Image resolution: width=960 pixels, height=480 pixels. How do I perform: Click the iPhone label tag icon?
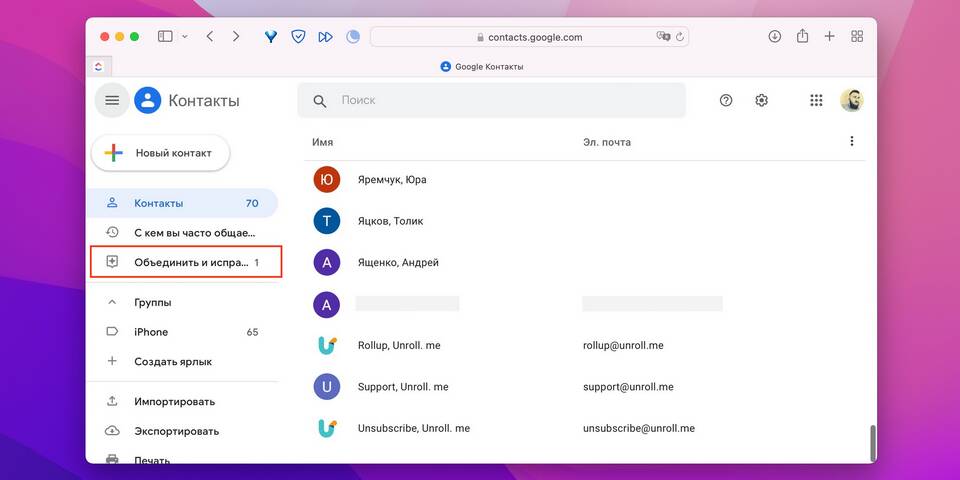tap(112, 332)
